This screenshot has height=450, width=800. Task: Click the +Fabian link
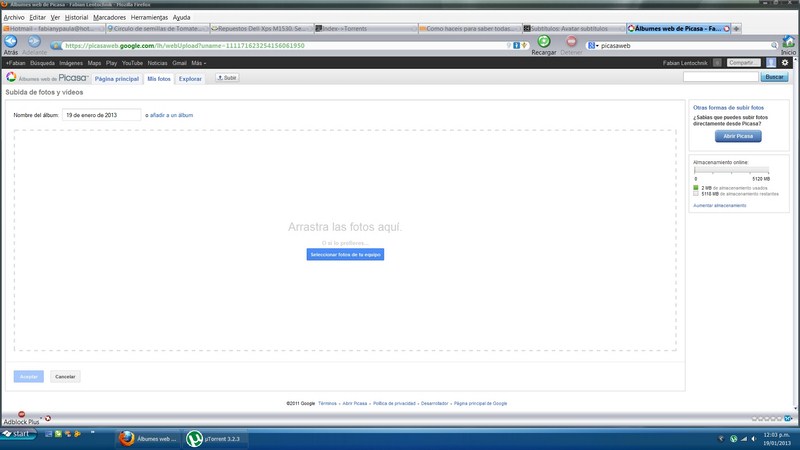click(15, 63)
